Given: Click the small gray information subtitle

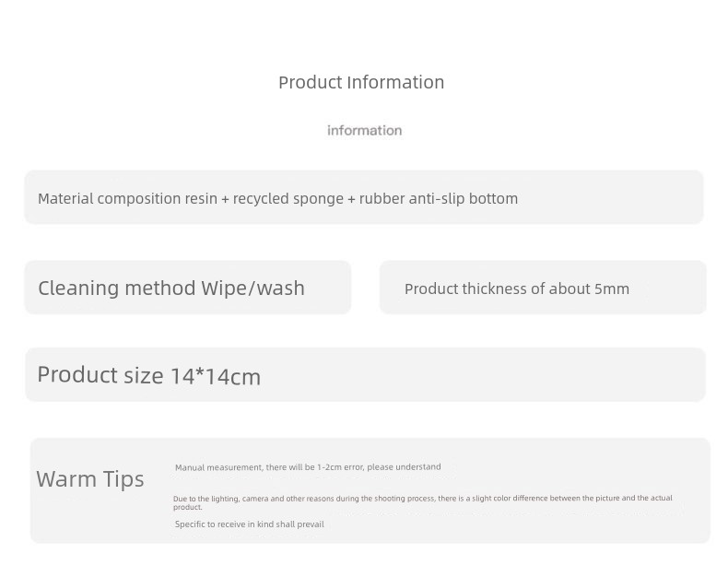Looking at the screenshot, I should point(365,130).
